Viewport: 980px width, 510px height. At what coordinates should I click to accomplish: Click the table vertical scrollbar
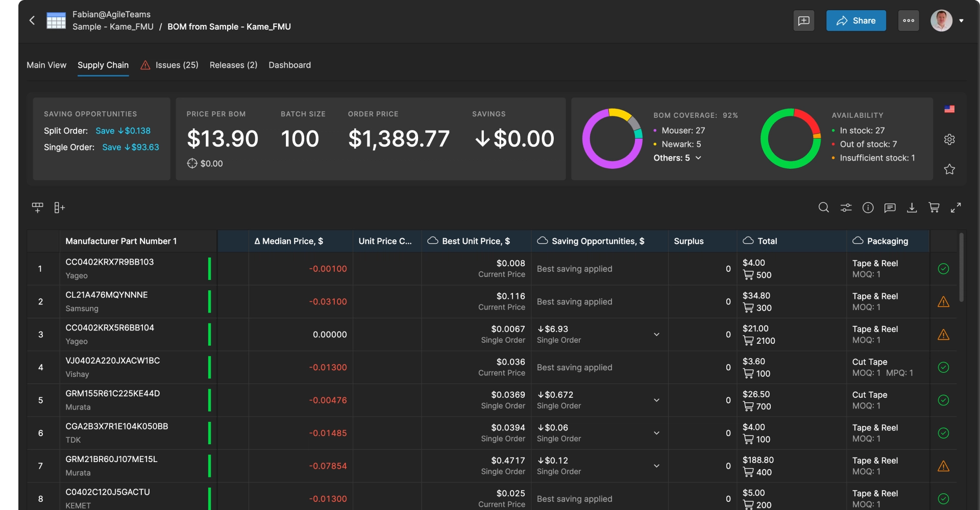(x=962, y=268)
